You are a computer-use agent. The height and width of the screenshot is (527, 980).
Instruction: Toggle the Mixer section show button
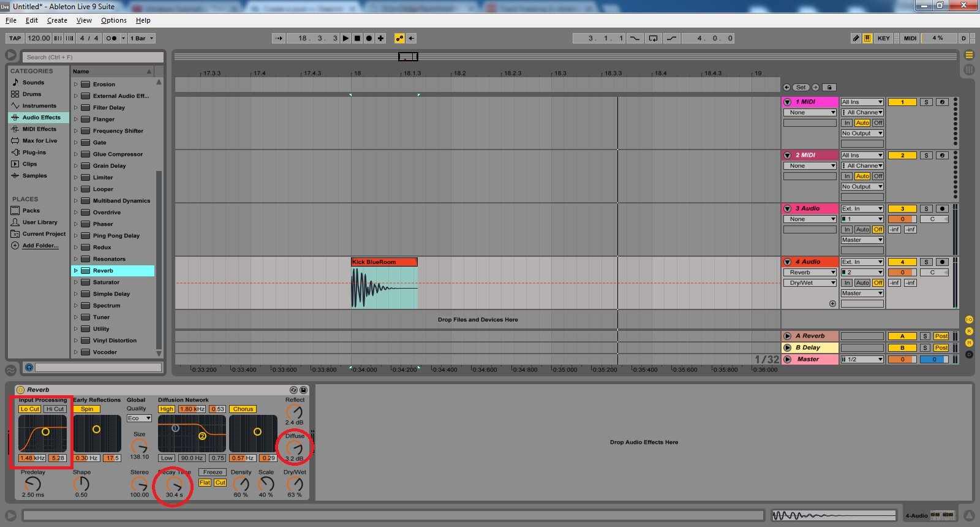tap(969, 343)
